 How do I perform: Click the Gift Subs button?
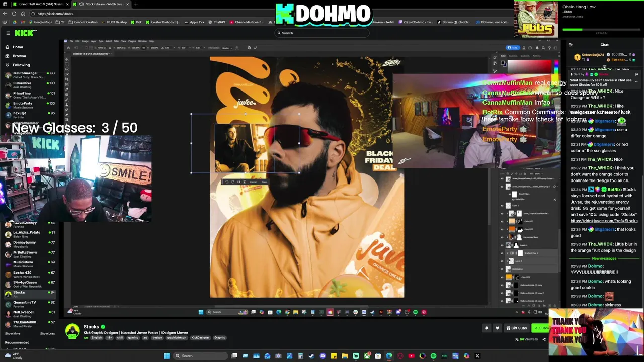pyautogui.click(x=517, y=328)
